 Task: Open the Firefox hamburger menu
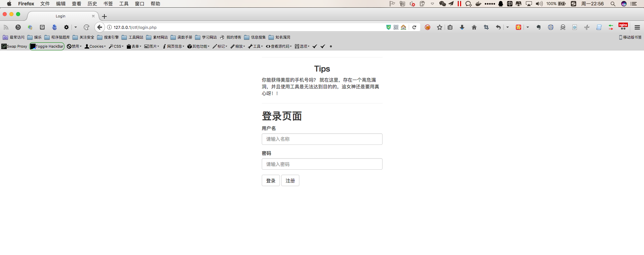637,27
